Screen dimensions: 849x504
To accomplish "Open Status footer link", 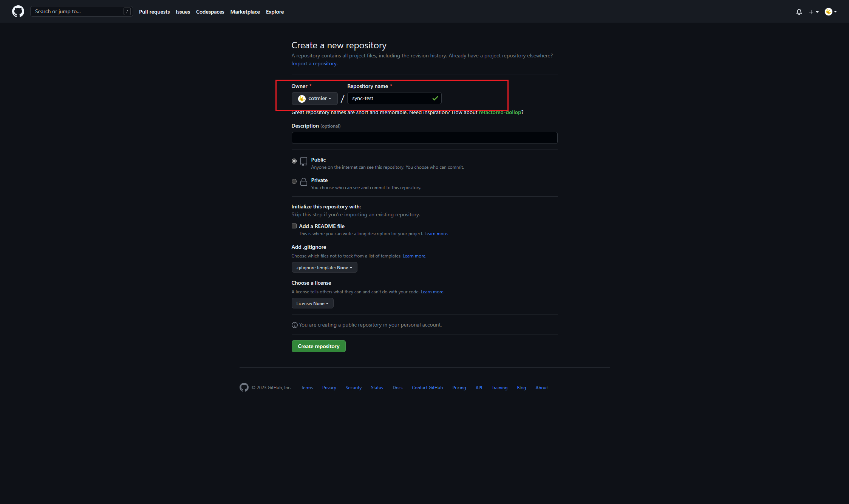I will [x=377, y=388].
